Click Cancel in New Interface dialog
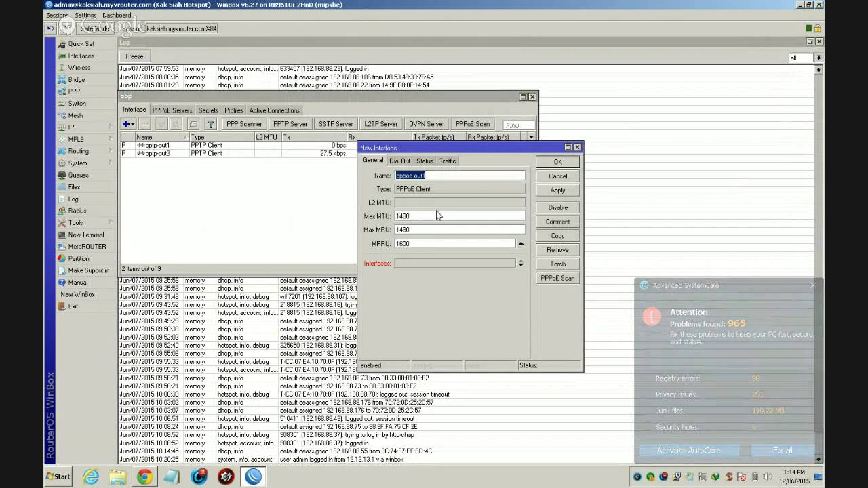This screenshot has height=488, width=868. [557, 176]
